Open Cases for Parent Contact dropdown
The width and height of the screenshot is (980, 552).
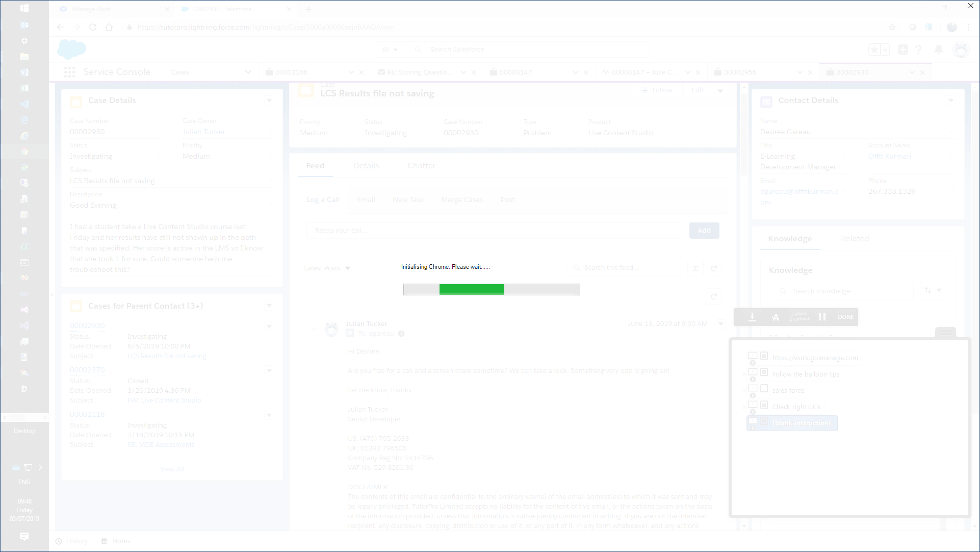269,306
